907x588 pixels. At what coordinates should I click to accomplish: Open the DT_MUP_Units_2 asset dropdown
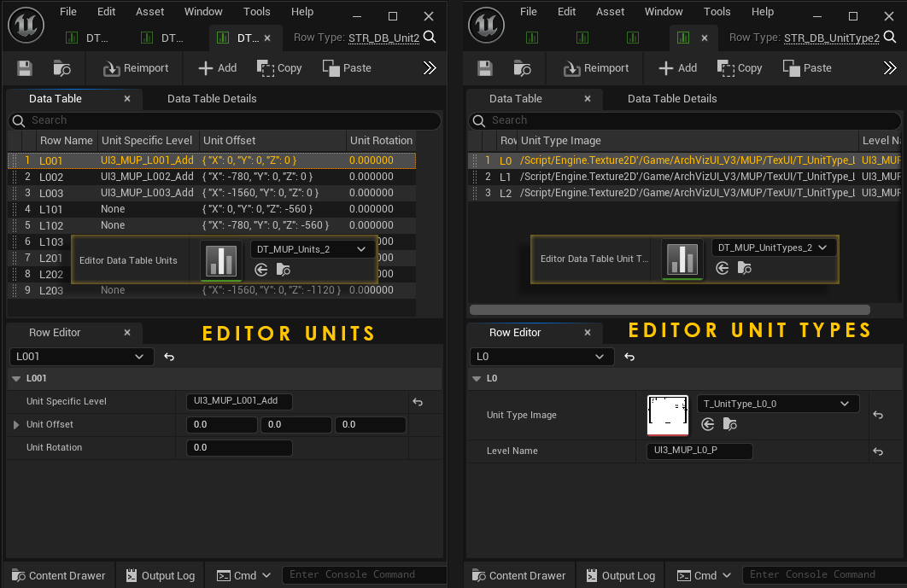(x=312, y=249)
